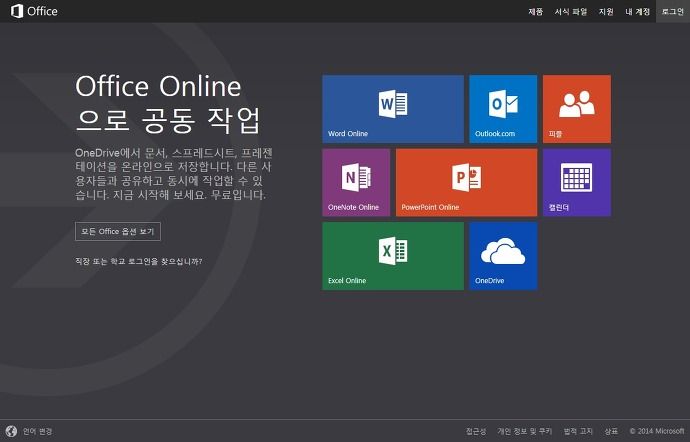This screenshot has width=690, height=442.
Task: Launch the PowerPoint Online tile
Action: [466, 182]
